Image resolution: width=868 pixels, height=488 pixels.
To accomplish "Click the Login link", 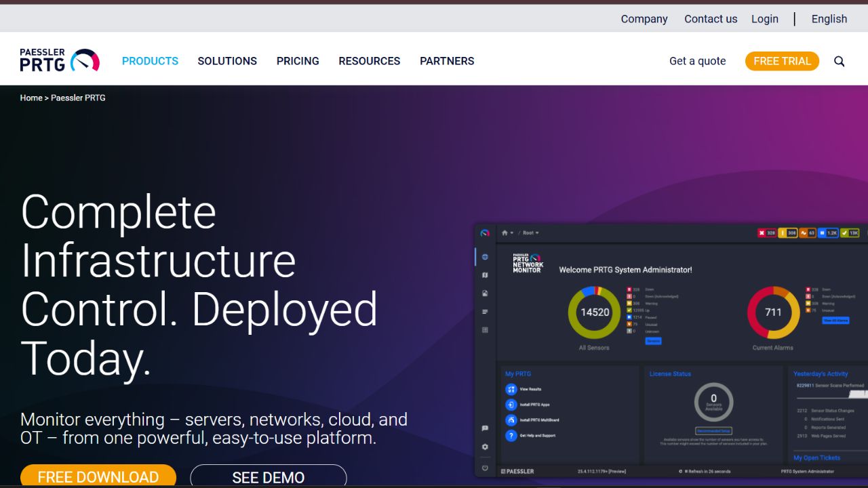I will coord(765,19).
